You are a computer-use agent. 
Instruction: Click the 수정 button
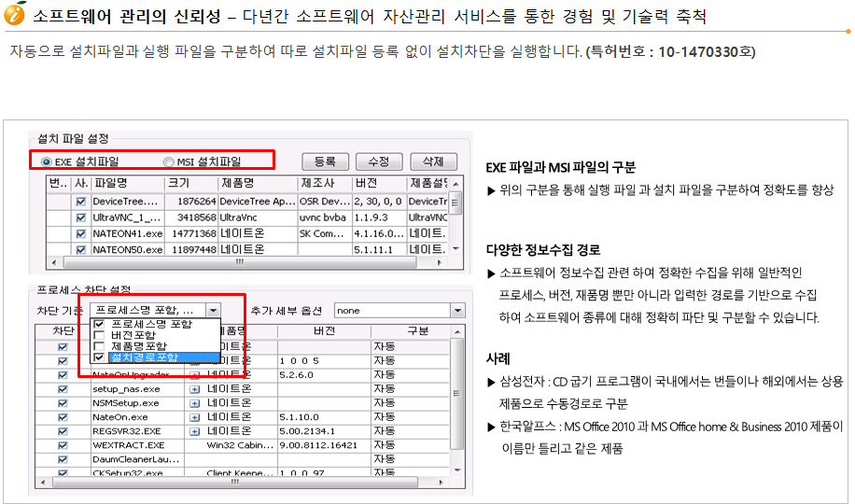[x=378, y=161]
